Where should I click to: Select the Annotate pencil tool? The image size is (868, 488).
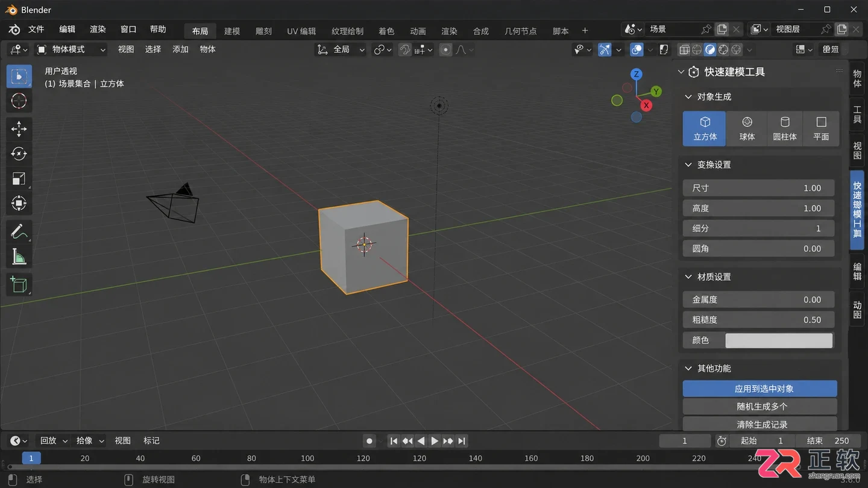(x=19, y=231)
